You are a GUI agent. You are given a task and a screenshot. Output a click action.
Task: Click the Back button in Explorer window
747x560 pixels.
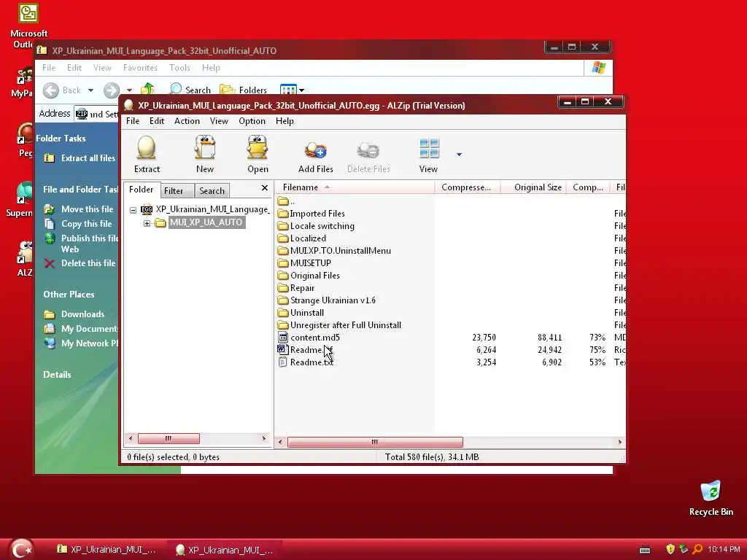(62, 90)
